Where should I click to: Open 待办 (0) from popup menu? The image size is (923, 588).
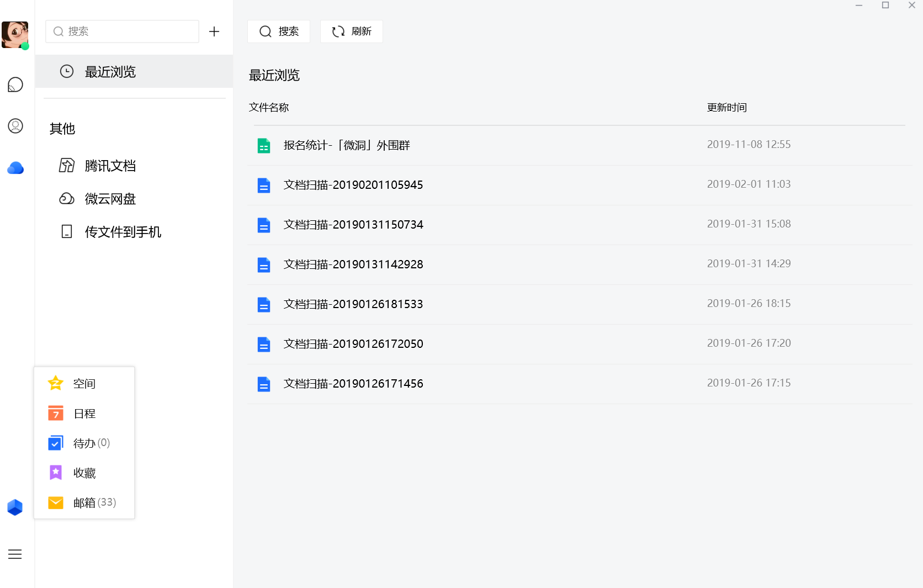coord(91,443)
